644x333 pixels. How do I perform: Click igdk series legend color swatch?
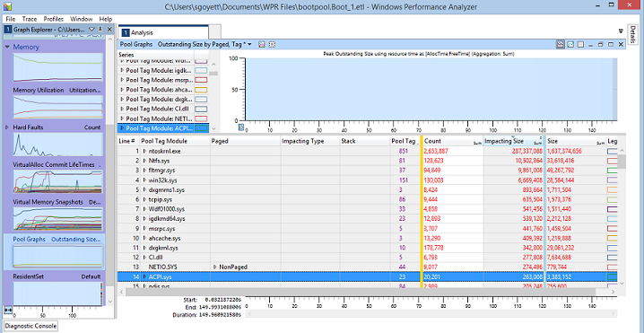tap(201, 70)
